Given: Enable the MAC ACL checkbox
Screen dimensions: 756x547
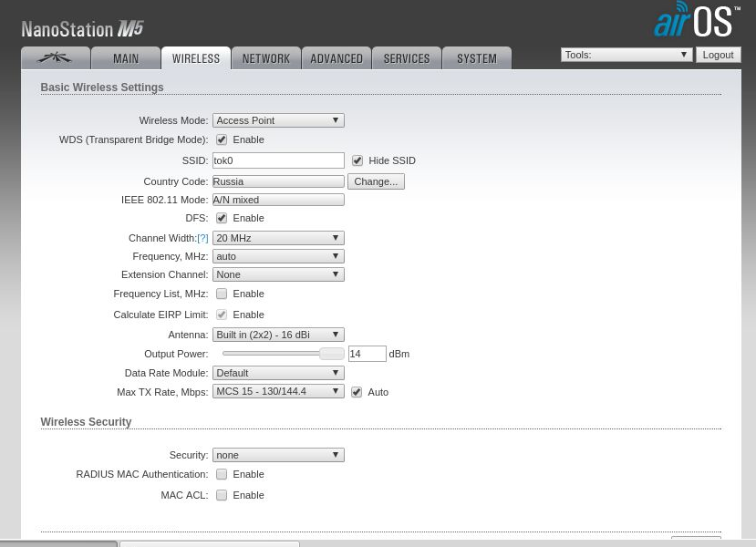Looking at the screenshot, I should pos(222,496).
